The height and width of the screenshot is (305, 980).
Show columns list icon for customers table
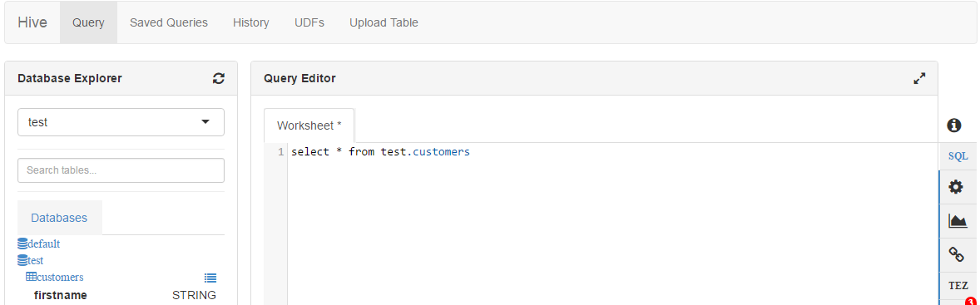210,278
